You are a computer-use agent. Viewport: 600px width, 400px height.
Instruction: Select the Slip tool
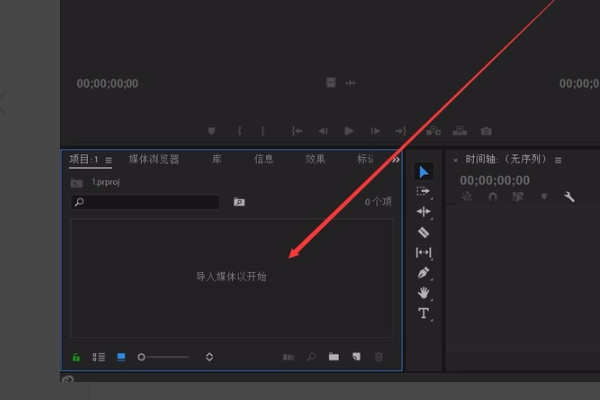pos(423,252)
